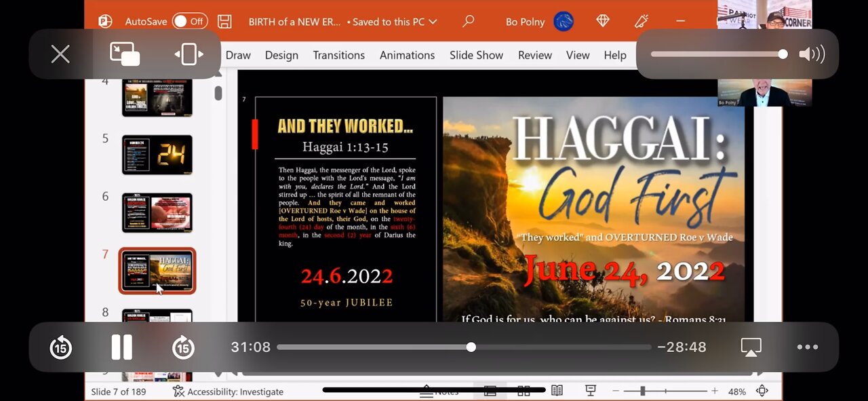Viewport: 868px width, 401px height.
Task: Switch to the Transitions tab
Action: pos(339,55)
